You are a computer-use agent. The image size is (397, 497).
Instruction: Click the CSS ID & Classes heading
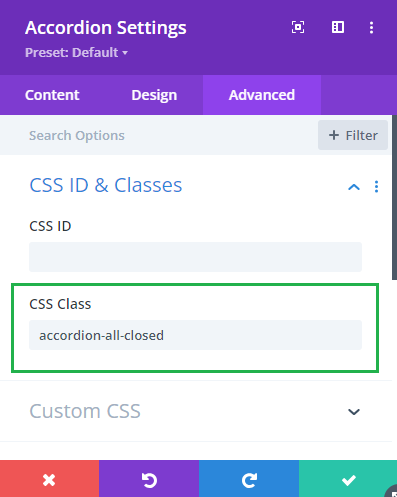106,185
